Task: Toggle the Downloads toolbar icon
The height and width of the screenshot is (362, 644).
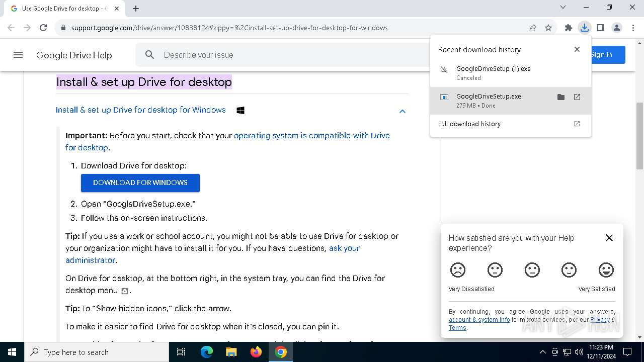Action: 585,28
